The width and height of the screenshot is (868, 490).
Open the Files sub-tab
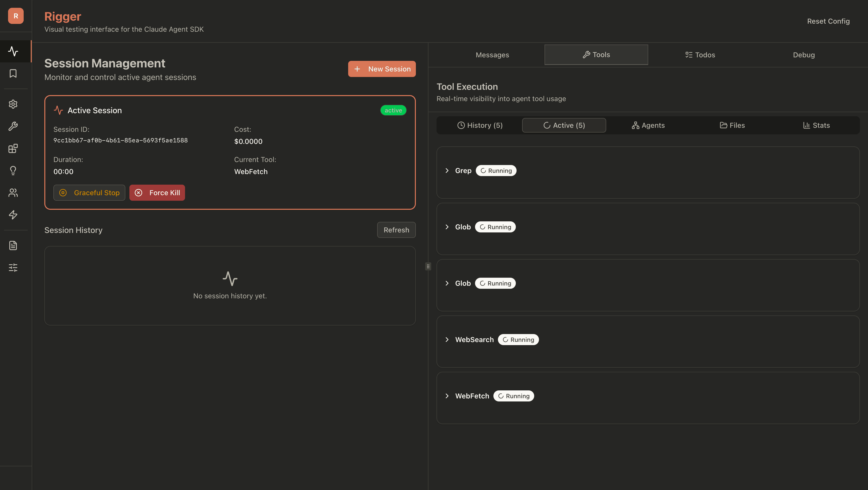732,125
